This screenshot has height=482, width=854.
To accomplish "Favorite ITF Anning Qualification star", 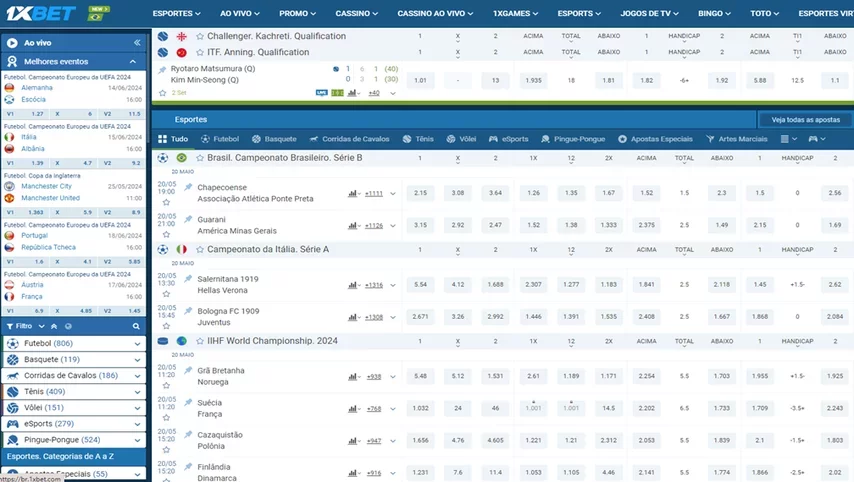I will tap(200, 52).
